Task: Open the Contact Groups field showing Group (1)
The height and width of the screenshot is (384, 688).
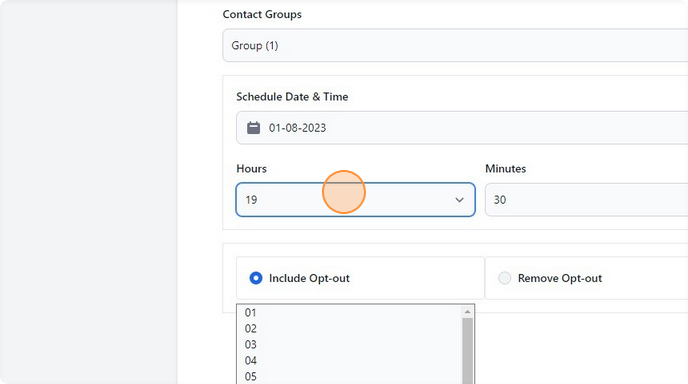Action: [455, 46]
